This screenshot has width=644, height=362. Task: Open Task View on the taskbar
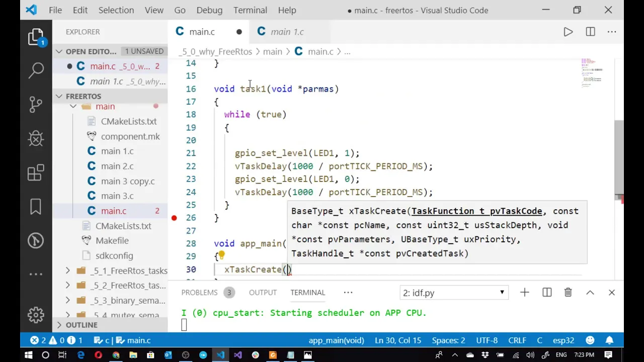click(x=62, y=355)
